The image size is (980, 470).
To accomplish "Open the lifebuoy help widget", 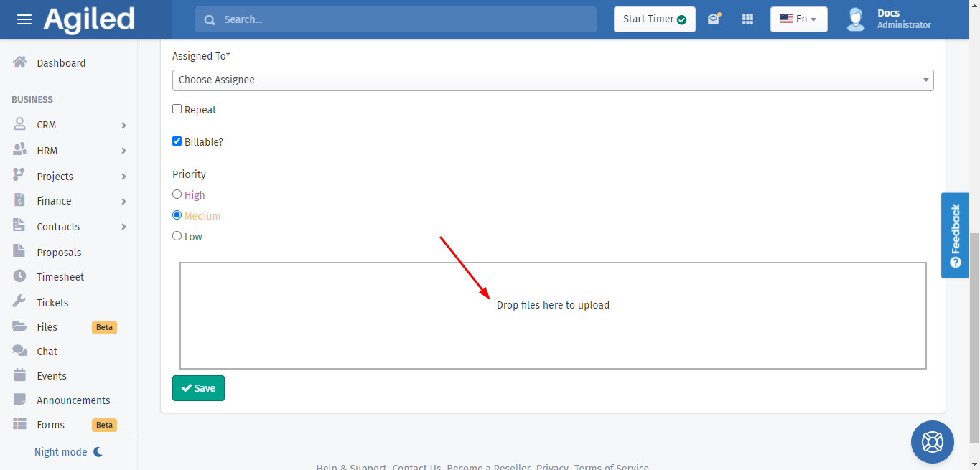I will click(932, 441).
